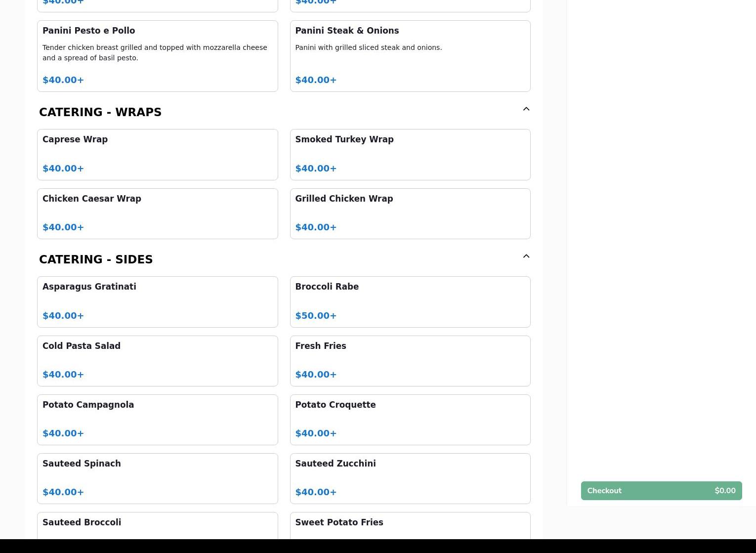Click "Panini with grilled sliced steak and onions."
The image size is (756, 553).
point(369,47)
